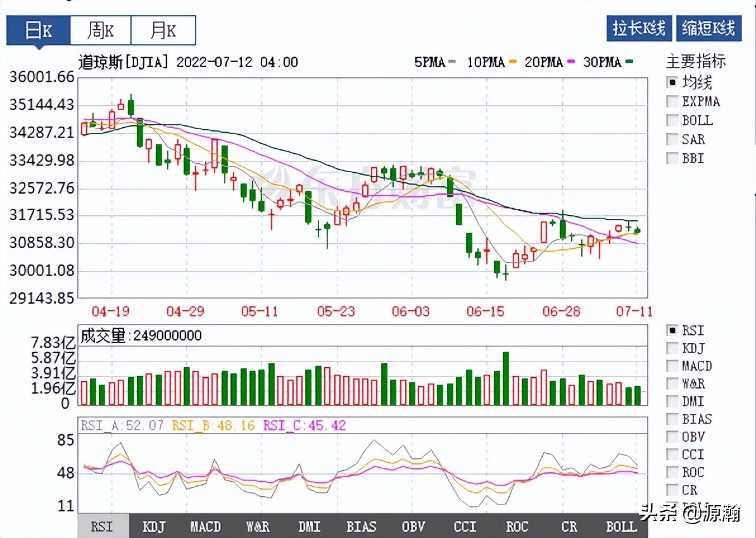Open the CCI tab in bottom bar
The height and width of the screenshot is (538, 756).
pyautogui.click(x=465, y=526)
